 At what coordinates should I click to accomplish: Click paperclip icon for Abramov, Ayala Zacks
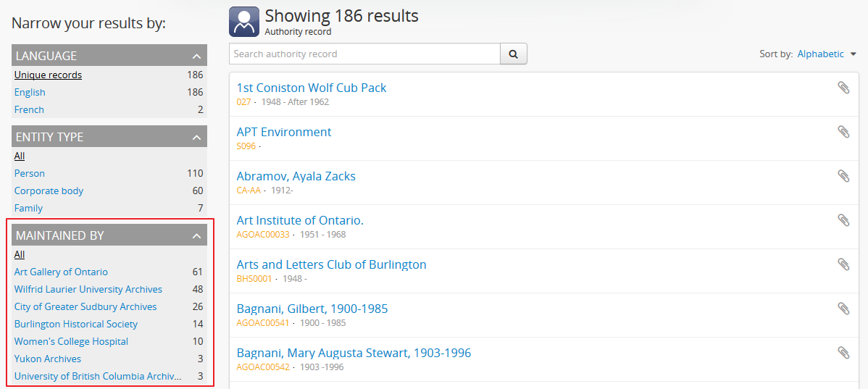coord(843,176)
